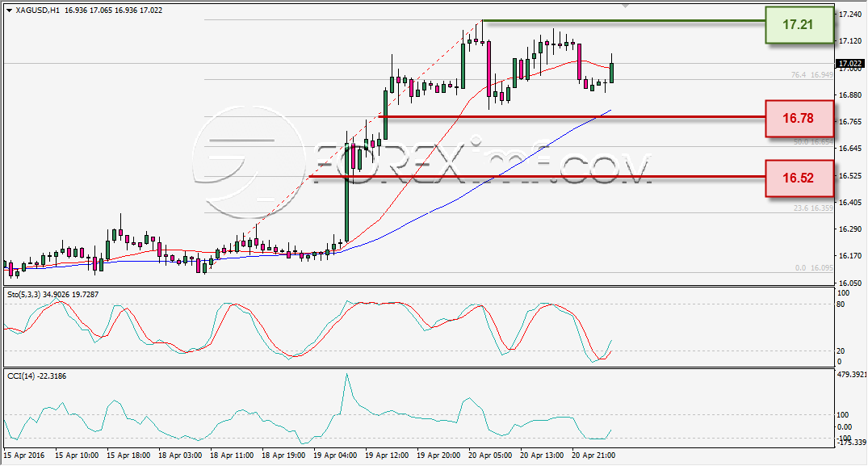Click the Fibonacci 50.0 level label 16.654
The height and width of the screenshot is (466, 868).
click(x=812, y=142)
